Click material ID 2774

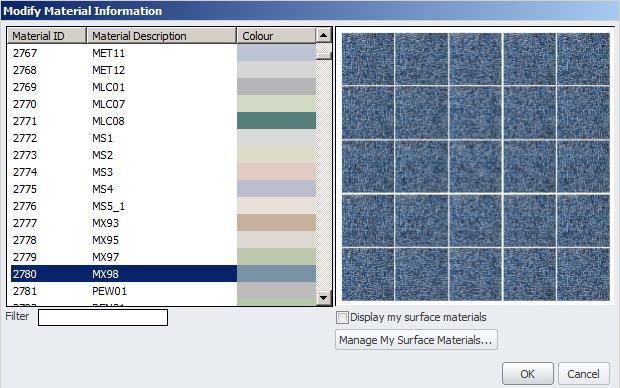point(25,172)
